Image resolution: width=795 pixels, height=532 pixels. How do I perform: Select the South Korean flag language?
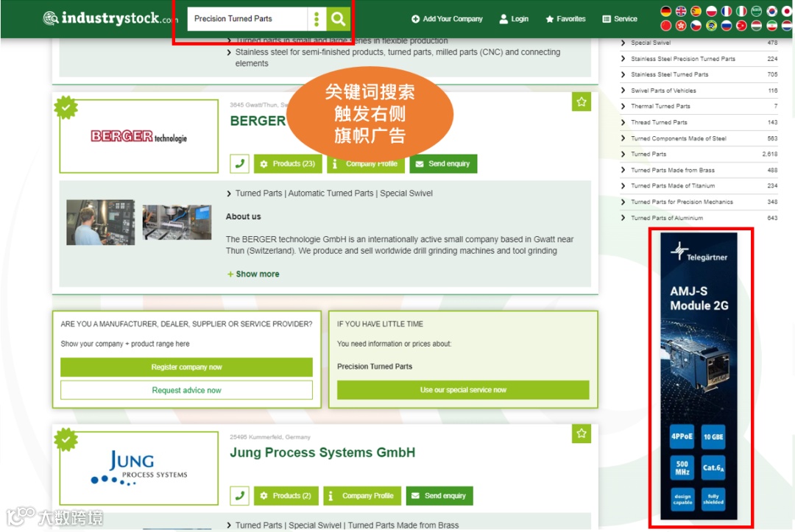(x=771, y=11)
